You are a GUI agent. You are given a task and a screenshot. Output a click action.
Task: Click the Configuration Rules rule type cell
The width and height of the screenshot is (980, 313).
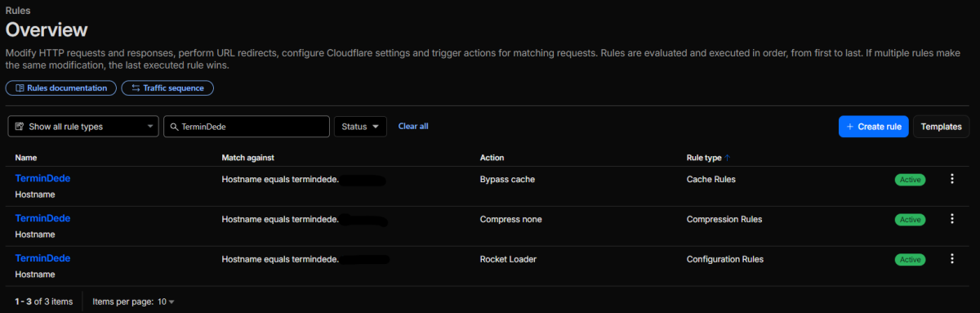(x=725, y=259)
